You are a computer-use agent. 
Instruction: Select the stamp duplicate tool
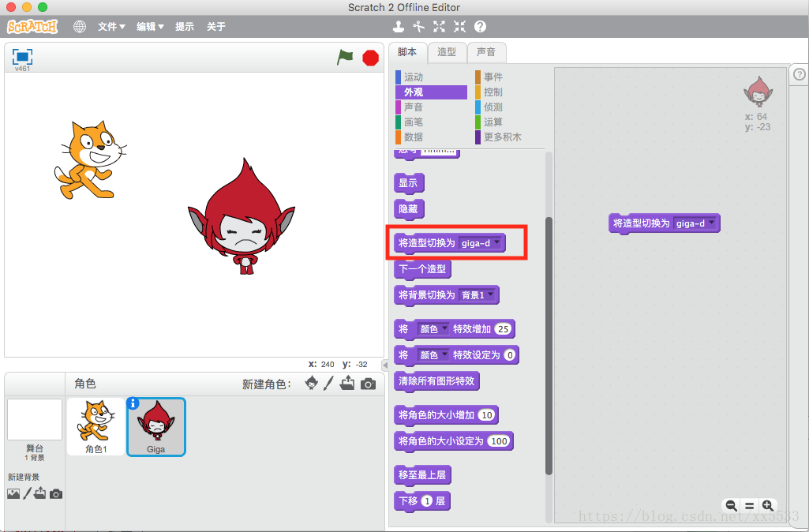click(x=399, y=26)
